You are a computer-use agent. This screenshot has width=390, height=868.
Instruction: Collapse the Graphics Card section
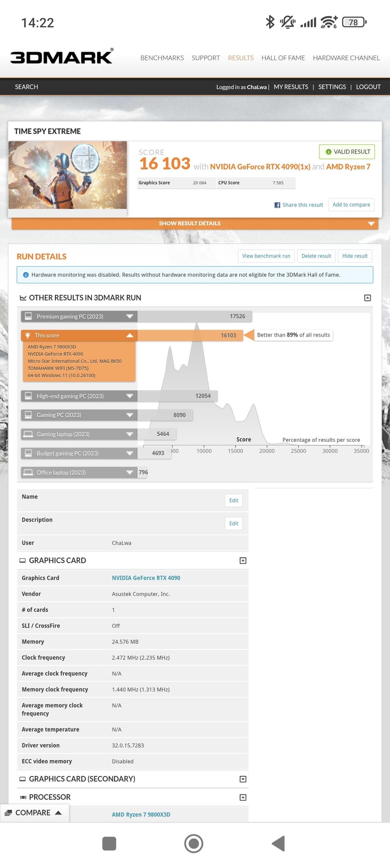coord(243,561)
